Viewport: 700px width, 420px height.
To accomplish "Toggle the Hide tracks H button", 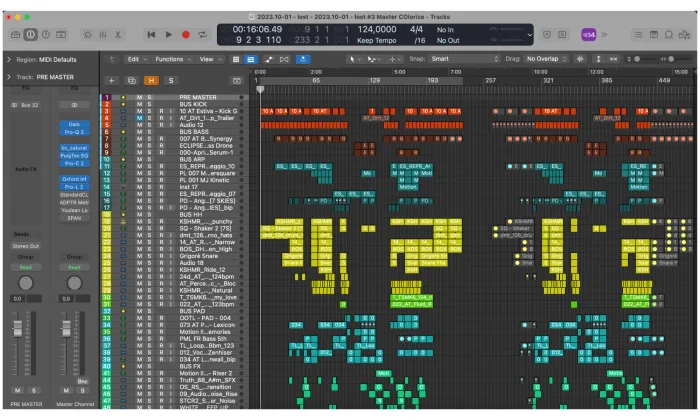I will tap(152, 79).
